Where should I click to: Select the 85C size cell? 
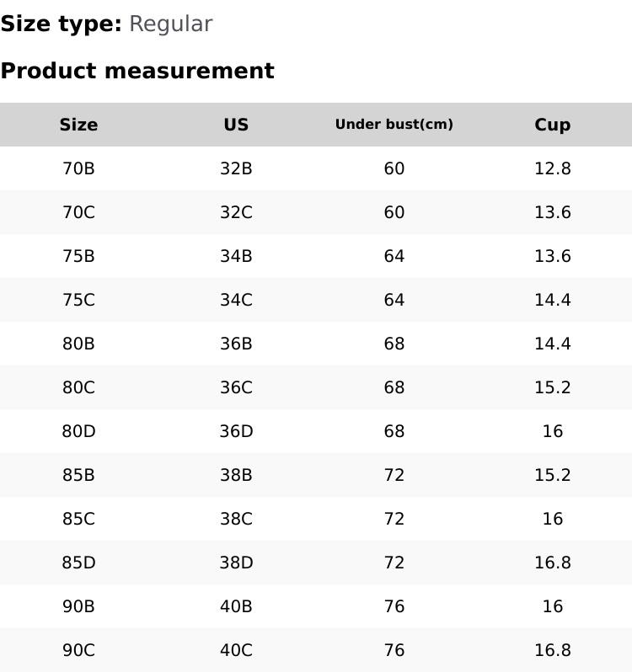[78, 519]
